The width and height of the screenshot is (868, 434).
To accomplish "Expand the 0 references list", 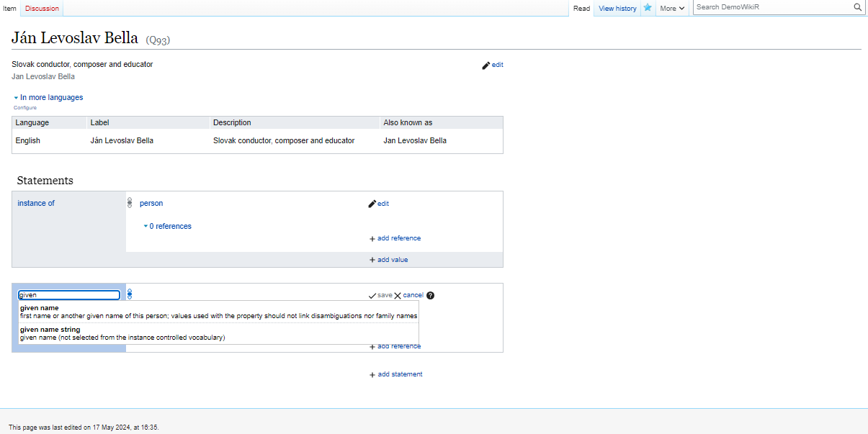I will (x=167, y=226).
